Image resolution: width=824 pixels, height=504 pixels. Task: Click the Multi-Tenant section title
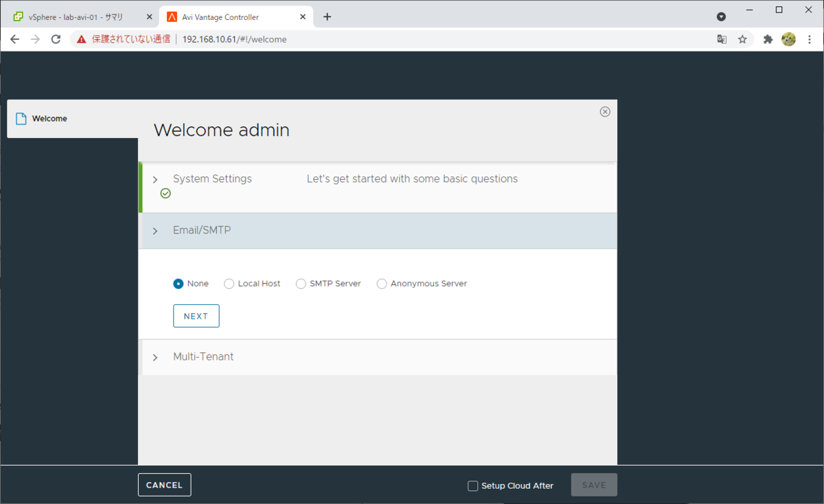click(x=203, y=356)
